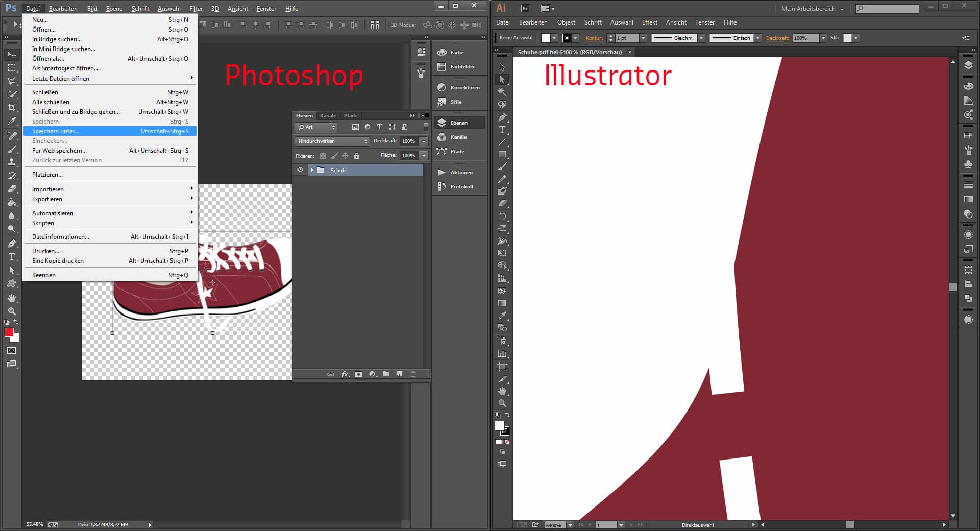Pick the Illustrator Direct Selection tool
The width and height of the screenshot is (980, 531).
[x=502, y=80]
